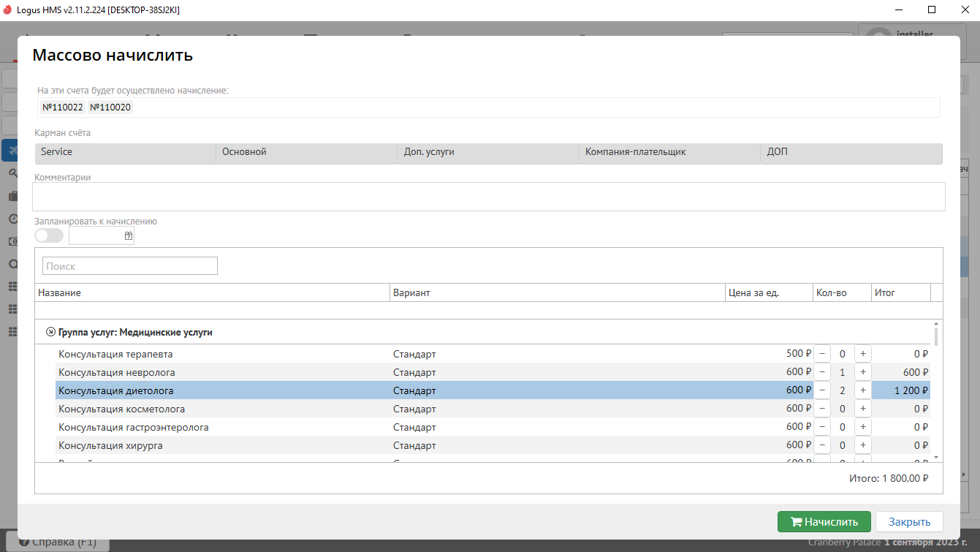Sort by the Итог column header

(901, 292)
